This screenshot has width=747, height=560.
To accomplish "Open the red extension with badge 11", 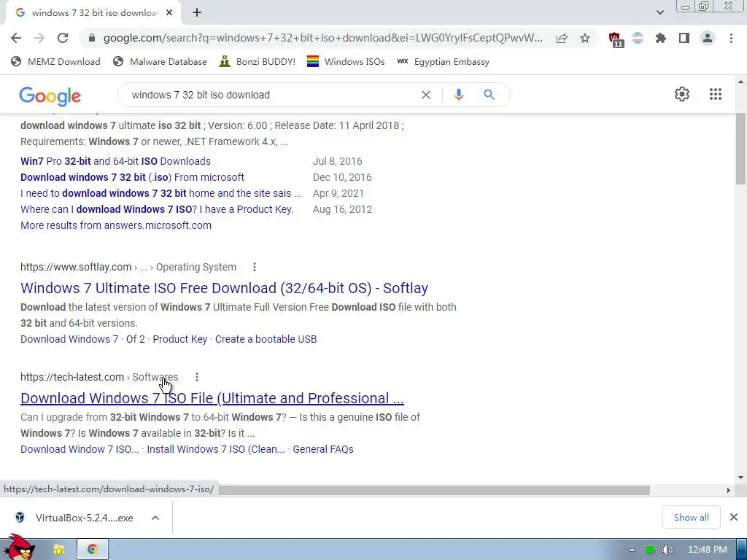I will tap(616, 39).
